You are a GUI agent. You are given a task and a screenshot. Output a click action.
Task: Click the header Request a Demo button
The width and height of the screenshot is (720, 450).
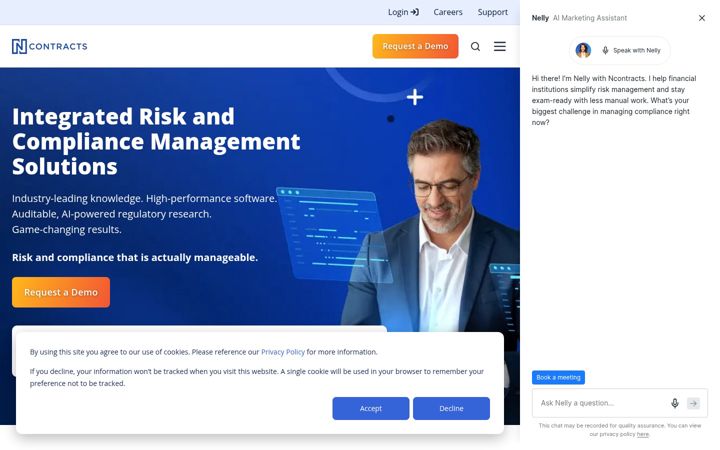click(415, 46)
